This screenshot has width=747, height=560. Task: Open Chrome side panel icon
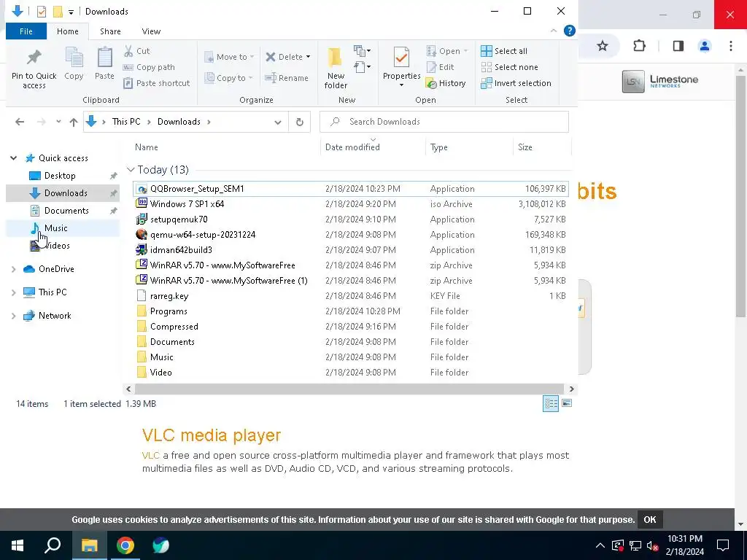pos(678,46)
